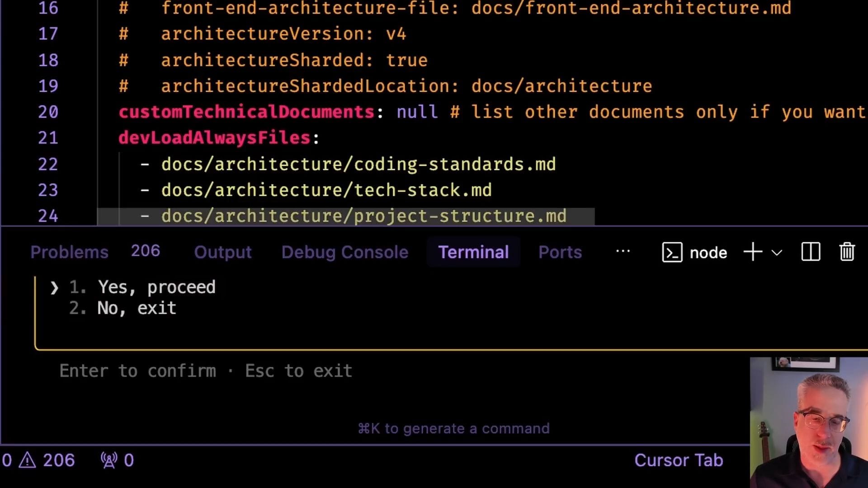868x488 pixels.
Task: Select the Terminal tab
Action: click(473, 252)
